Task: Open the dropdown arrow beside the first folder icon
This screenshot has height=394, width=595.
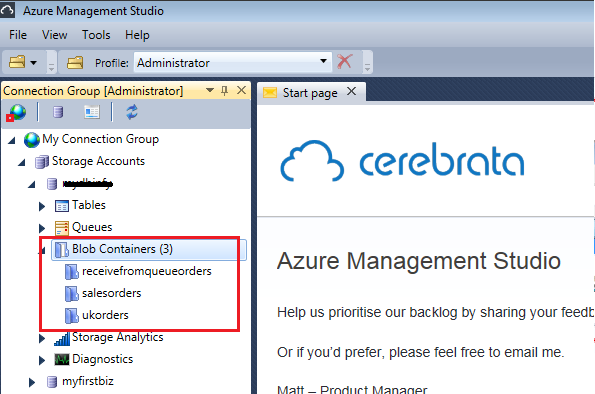Action: point(34,63)
